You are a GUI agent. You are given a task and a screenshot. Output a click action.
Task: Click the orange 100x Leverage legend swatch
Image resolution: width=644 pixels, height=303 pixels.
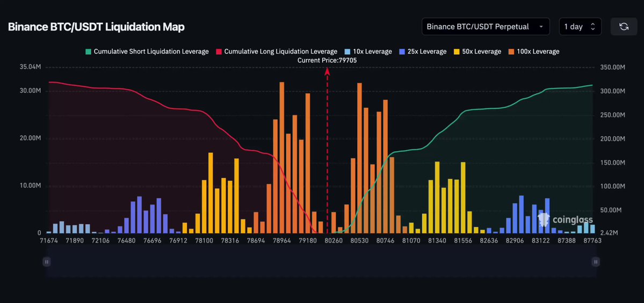click(511, 51)
